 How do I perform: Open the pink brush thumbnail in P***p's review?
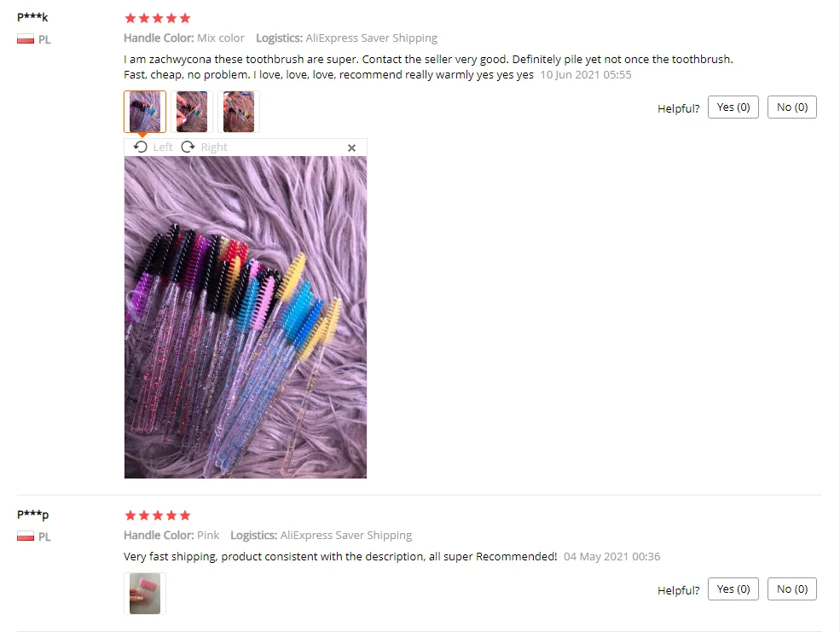[145, 594]
